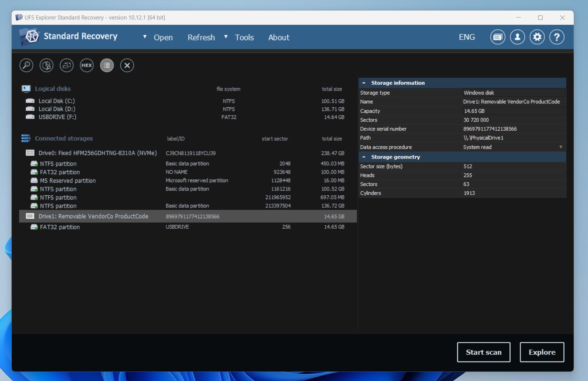Click the Name value field for Drive1

513,102
